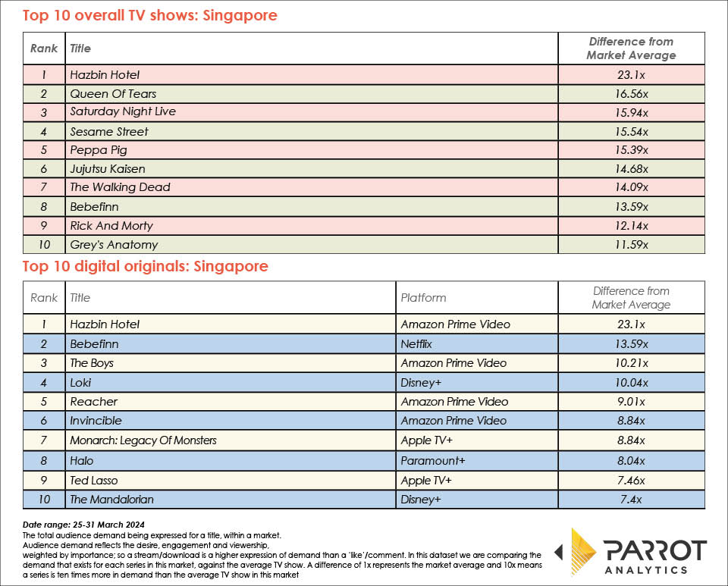Screen dimensions: 728x586
Task: Select "Amazon Prime Video" in the Invincible row
Action: point(453,421)
